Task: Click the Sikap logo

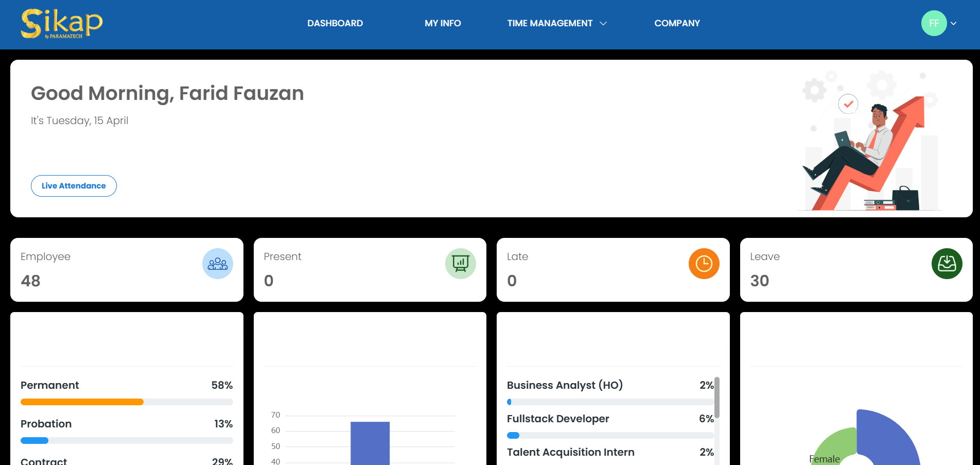Action: 62,24
